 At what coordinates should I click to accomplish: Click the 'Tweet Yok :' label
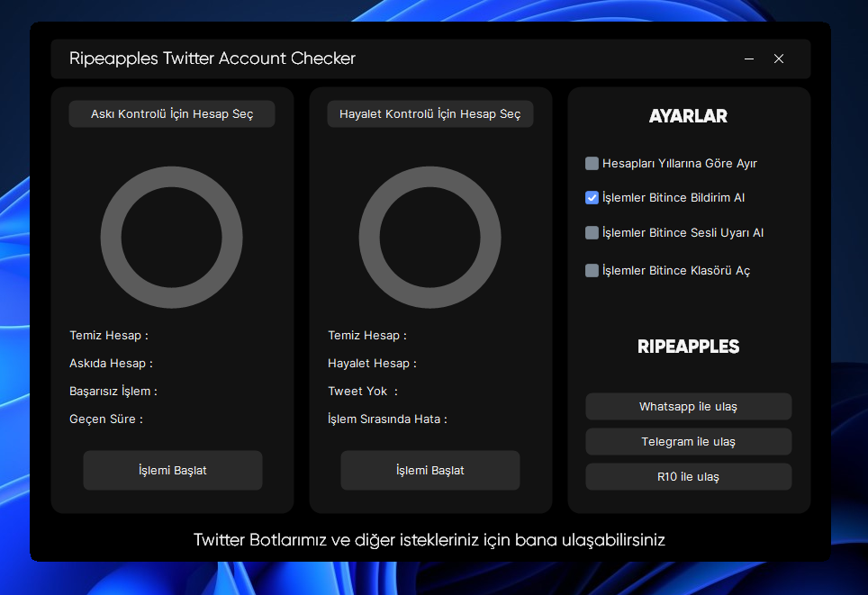point(363,392)
